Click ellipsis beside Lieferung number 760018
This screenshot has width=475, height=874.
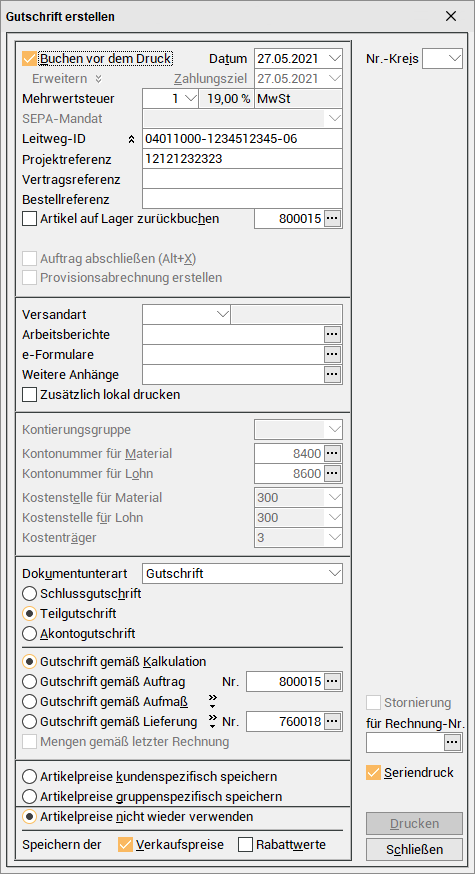pos(332,721)
